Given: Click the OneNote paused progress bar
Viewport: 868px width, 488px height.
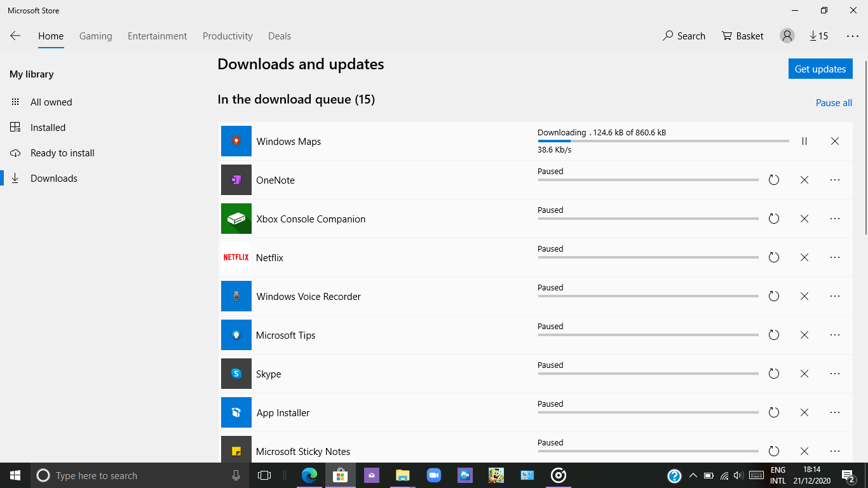Looking at the screenshot, I should 648,180.
